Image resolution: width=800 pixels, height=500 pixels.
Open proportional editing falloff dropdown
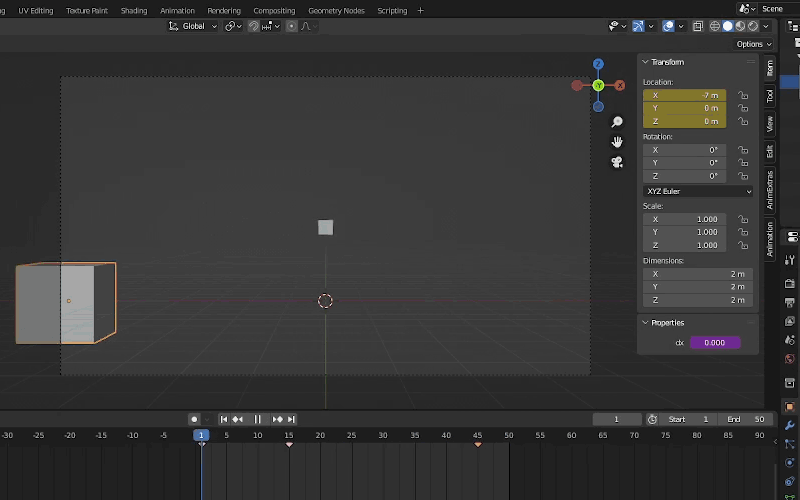[309, 26]
